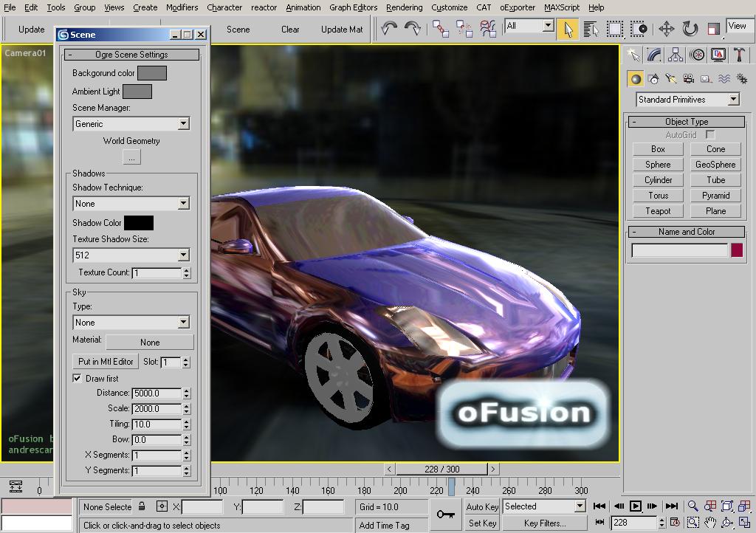756x533 pixels.
Task: Collapse the Object Type rollout
Action: tap(687, 122)
